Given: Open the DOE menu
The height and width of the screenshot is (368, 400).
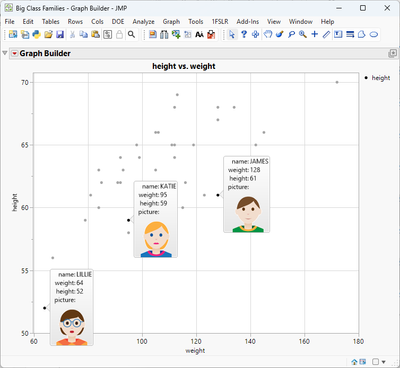Looking at the screenshot, I should coord(118,21).
